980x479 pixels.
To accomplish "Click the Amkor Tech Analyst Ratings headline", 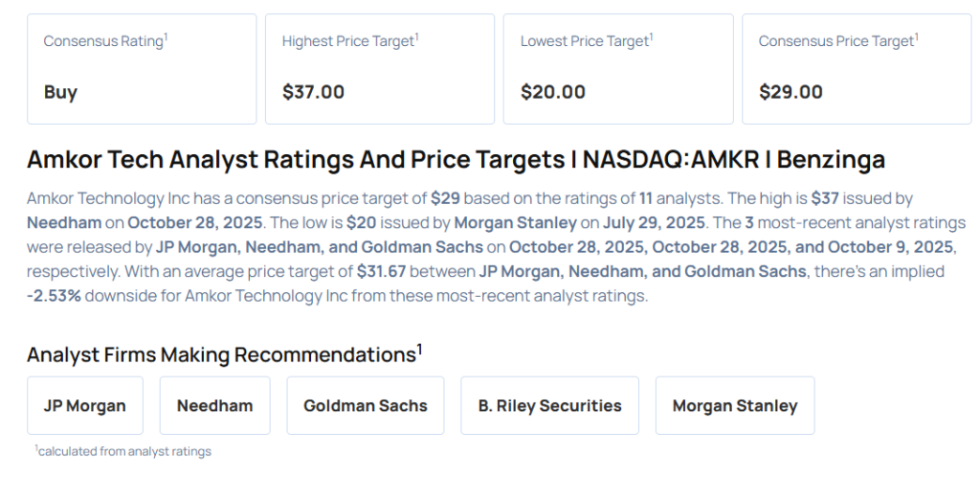I will coord(456,159).
